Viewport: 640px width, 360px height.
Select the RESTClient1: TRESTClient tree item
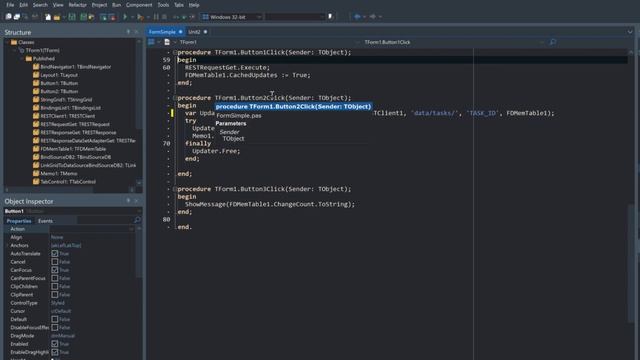[68, 116]
